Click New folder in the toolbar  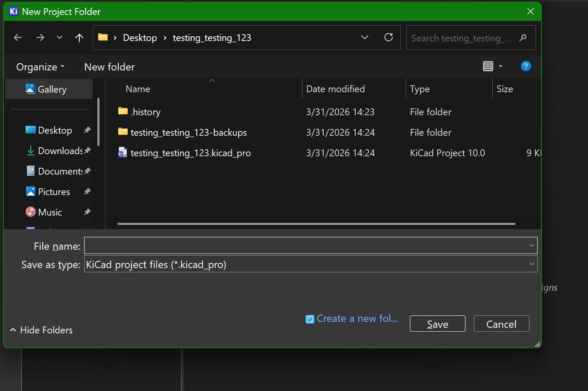[109, 67]
